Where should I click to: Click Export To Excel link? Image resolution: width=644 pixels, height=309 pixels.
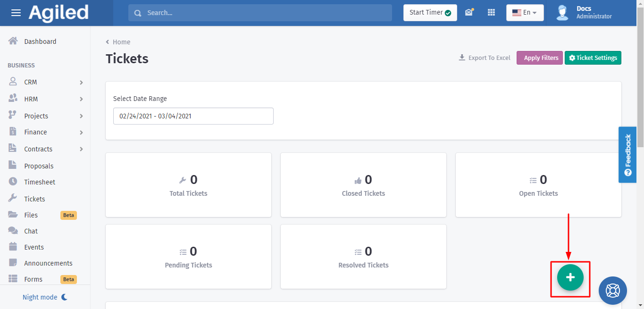pos(485,58)
